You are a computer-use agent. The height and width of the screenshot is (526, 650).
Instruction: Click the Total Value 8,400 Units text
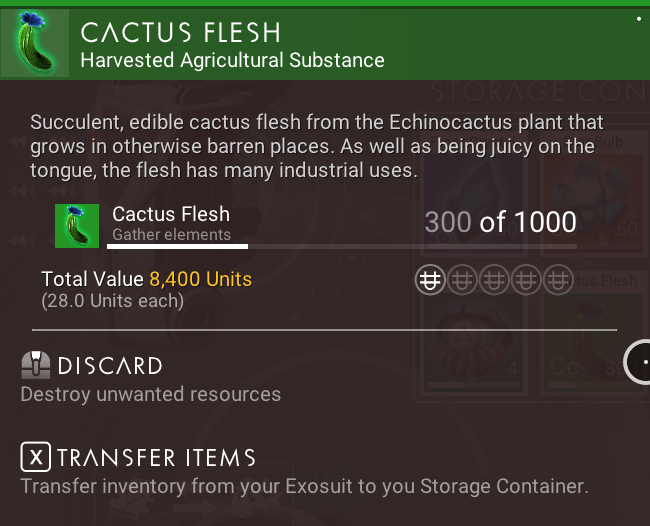pos(147,279)
